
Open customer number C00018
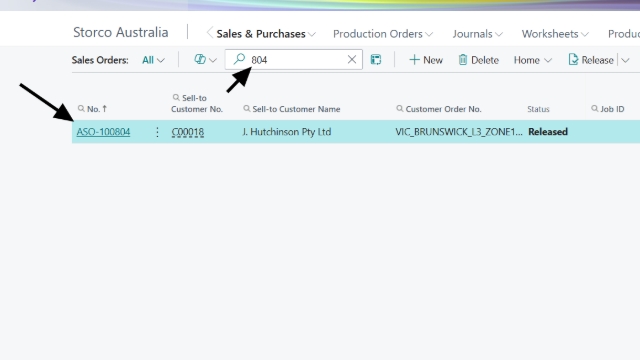coord(188,132)
